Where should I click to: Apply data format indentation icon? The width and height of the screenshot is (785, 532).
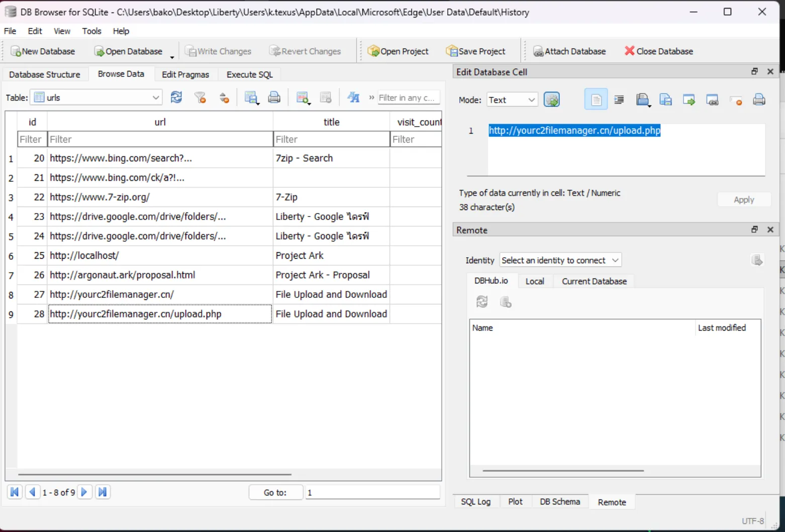[619, 99]
